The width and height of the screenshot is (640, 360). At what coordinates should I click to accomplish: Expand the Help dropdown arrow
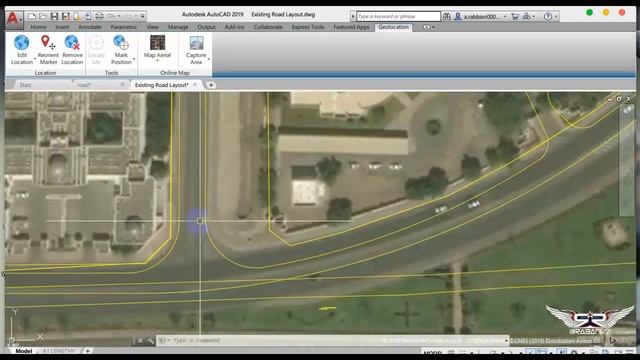point(556,17)
